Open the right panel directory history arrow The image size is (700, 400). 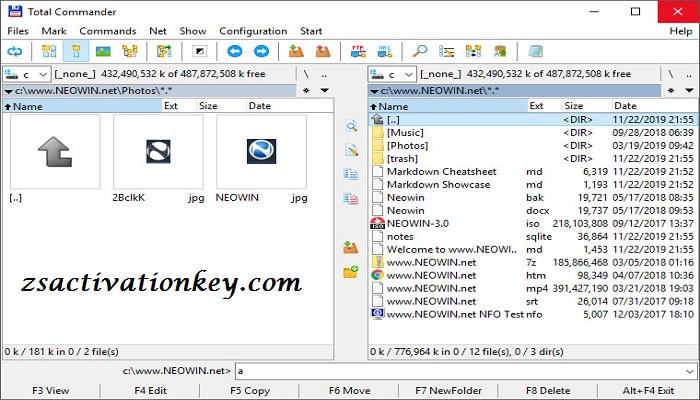click(689, 91)
